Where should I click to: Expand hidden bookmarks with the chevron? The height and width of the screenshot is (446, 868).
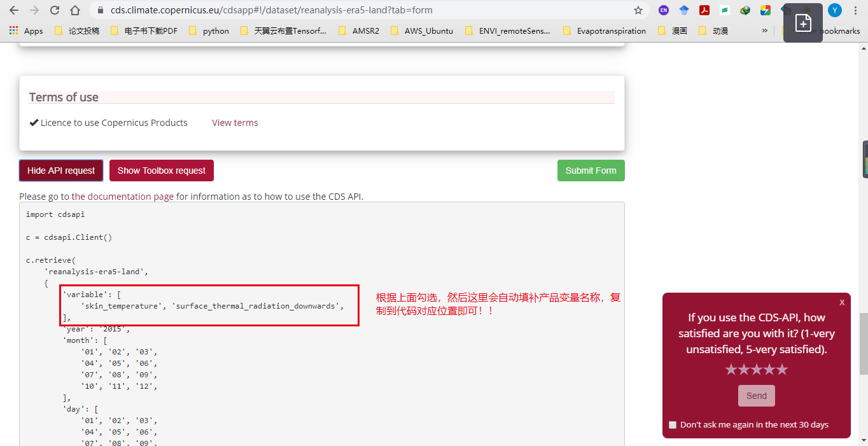pyautogui.click(x=766, y=30)
